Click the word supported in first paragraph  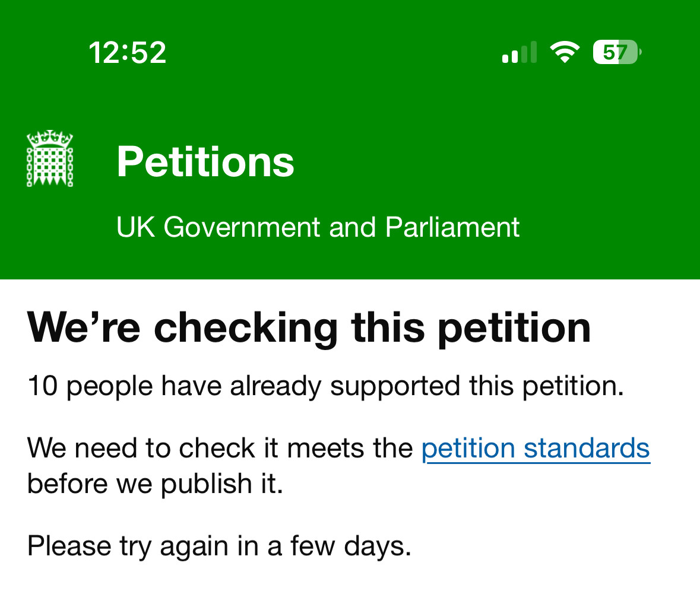[395, 387]
